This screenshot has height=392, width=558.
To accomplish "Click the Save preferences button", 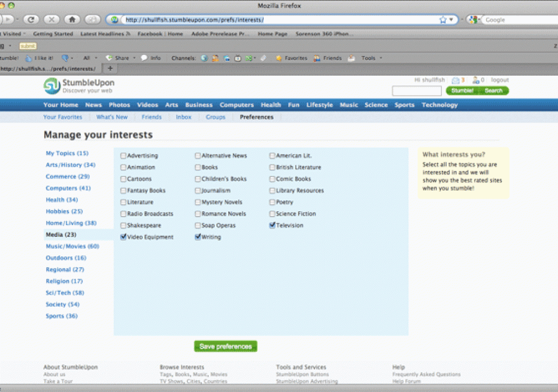I will click(x=226, y=346).
